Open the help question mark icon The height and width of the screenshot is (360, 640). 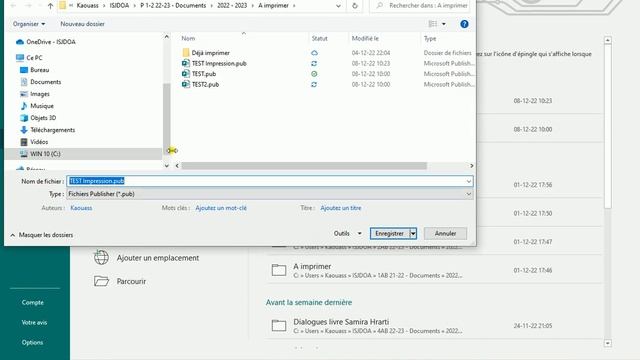pyautogui.click(x=464, y=24)
